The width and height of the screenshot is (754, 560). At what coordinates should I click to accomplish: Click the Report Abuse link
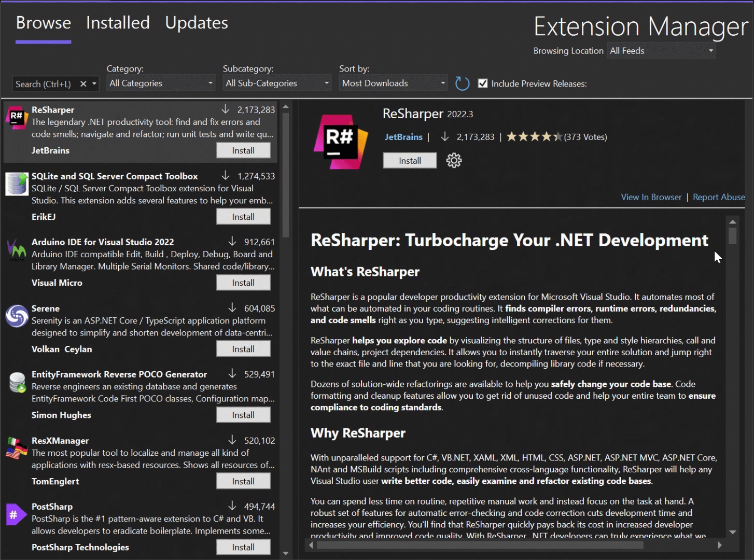[719, 197]
